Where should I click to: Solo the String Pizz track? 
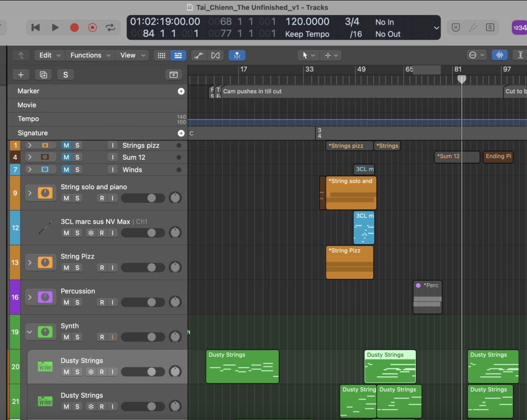click(77, 268)
